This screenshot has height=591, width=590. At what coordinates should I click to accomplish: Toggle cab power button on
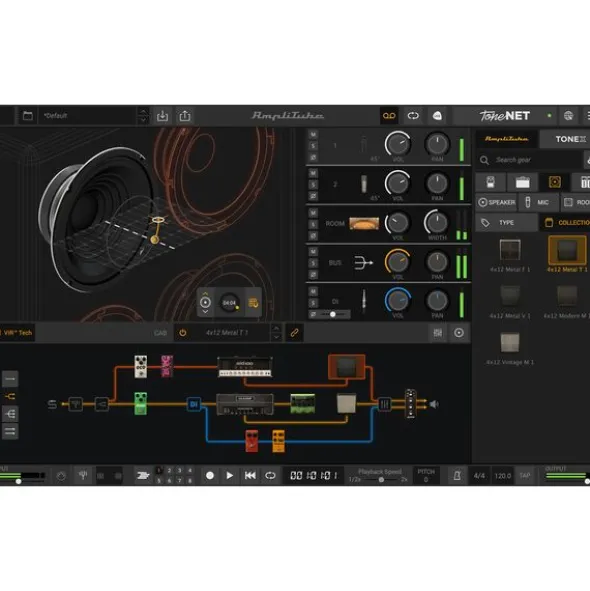(183, 333)
